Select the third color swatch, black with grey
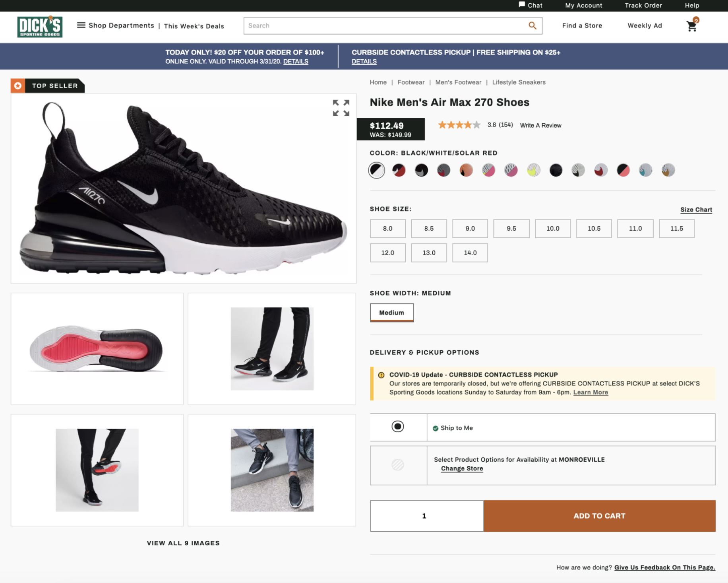 click(421, 170)
